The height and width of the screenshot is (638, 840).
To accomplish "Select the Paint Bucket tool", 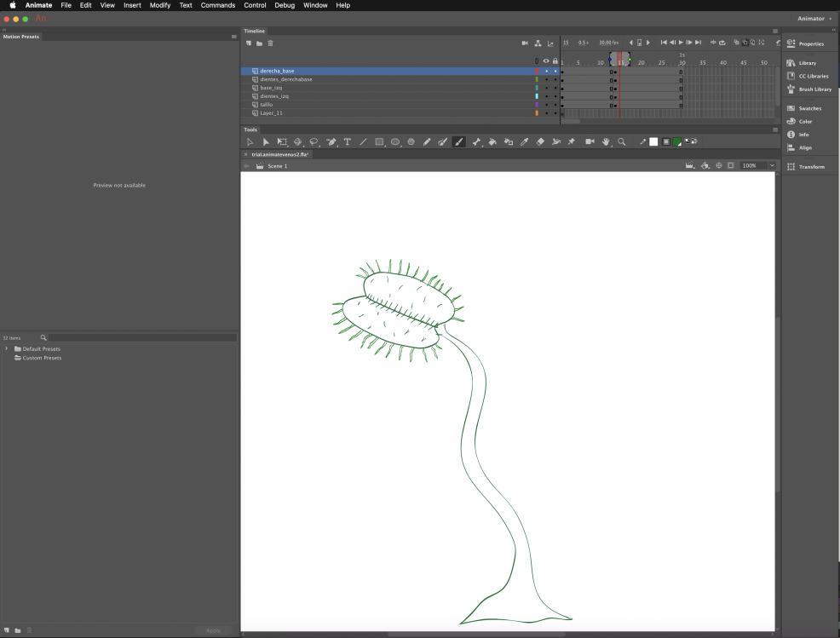I will tap(492, 141).
